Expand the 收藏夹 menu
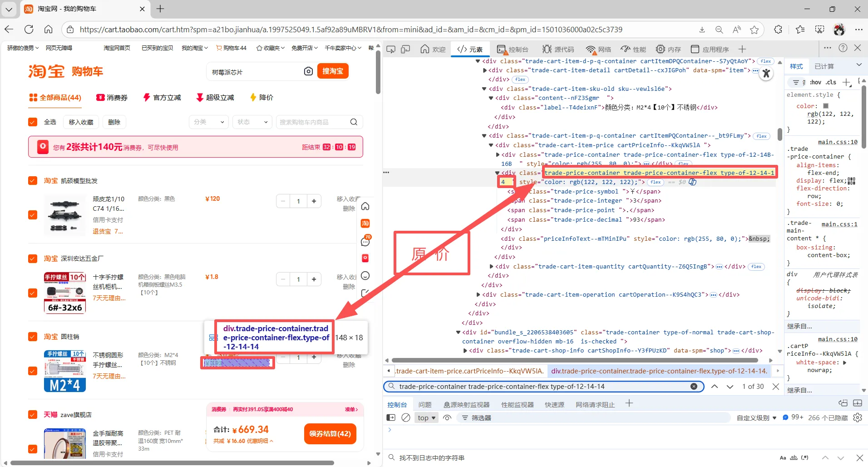This screenshot has height=467, width=868. pos(271,48)
